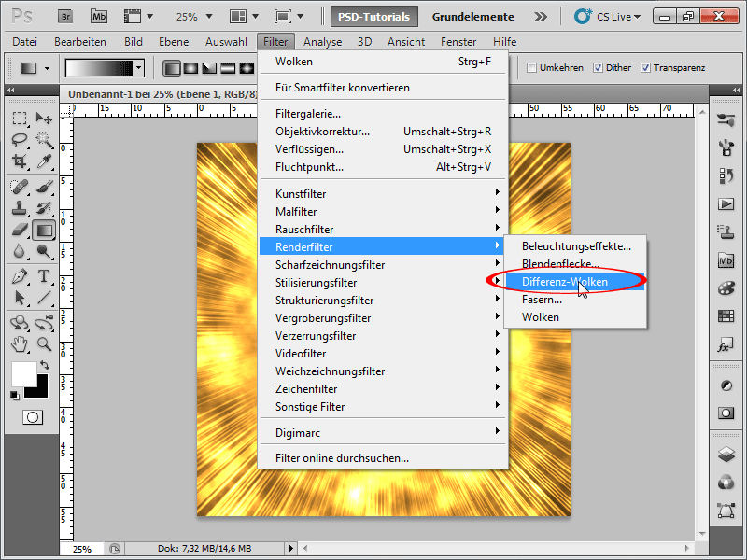Open status bar info flyout arrow
Viewport: 747px width, 560px height.
pyautogui.click(x=291, y=549)
